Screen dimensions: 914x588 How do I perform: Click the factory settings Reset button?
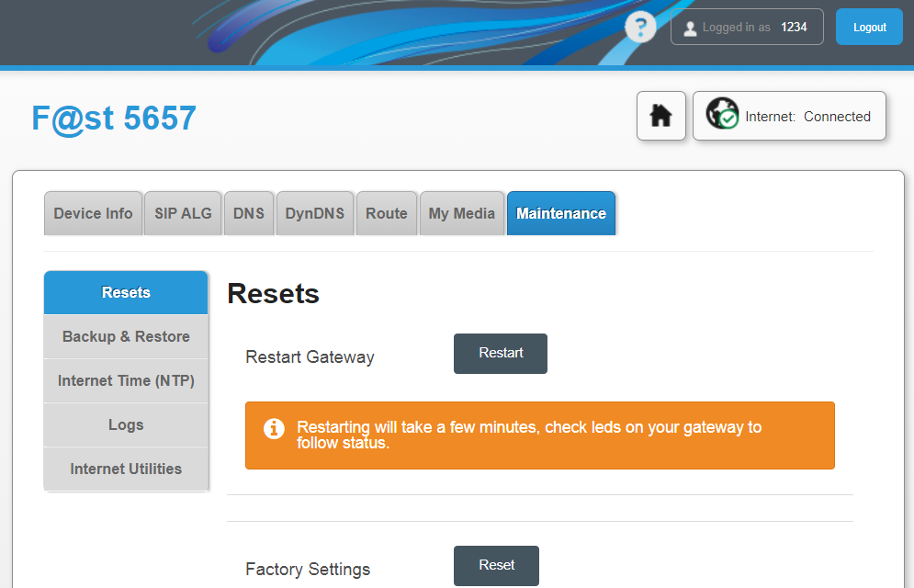(497, 565)
